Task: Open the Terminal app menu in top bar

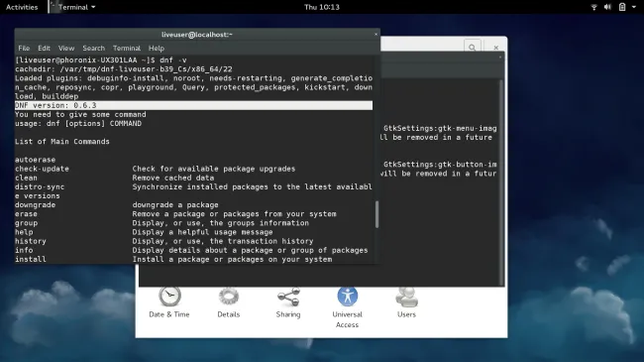Action: tap(73, 7)
